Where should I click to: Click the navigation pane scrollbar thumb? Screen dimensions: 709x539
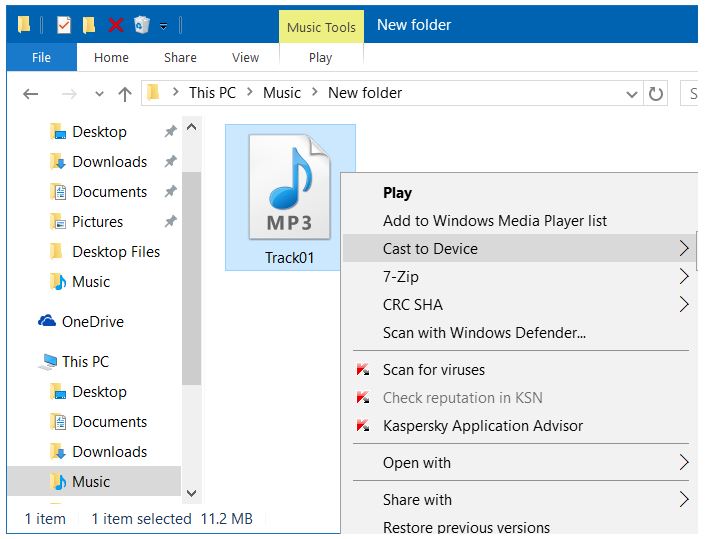pos(192,278)
